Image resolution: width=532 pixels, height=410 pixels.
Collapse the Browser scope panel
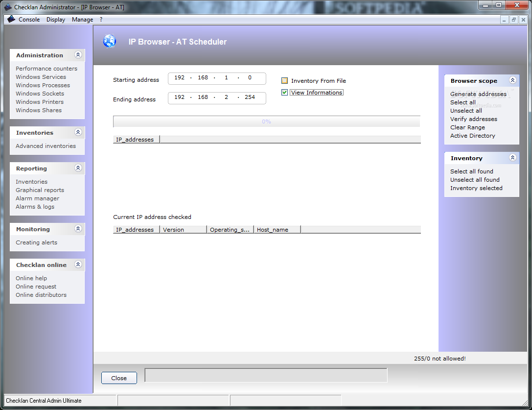pyautogui.click(x=512, y=80)
